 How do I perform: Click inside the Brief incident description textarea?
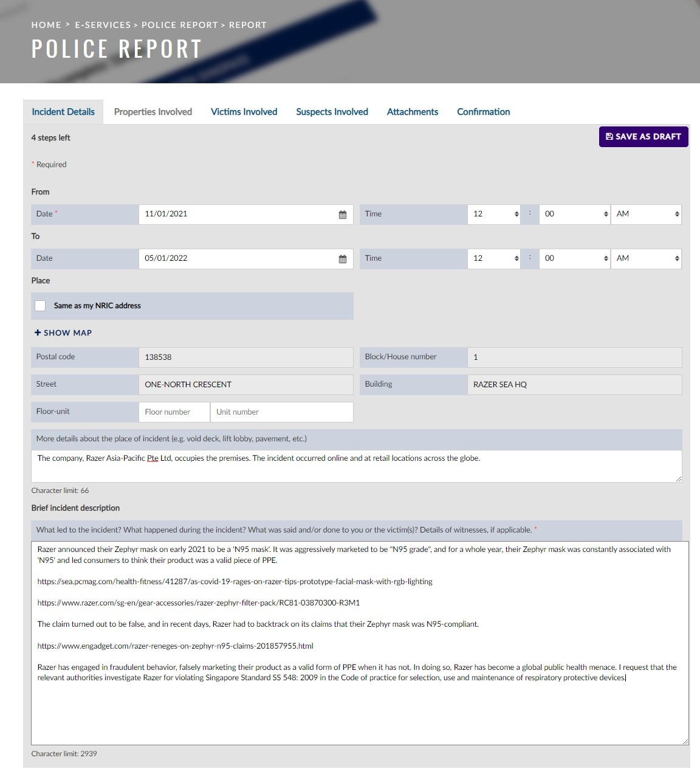(x=360, y=711)
